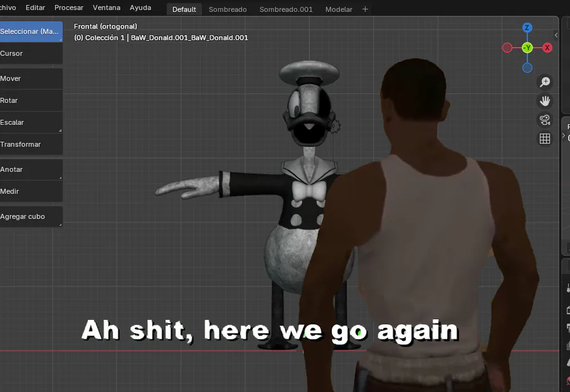This screenshot has height=392, width=570.
Task: Select the Mover tool
Action: pos(31,79)
